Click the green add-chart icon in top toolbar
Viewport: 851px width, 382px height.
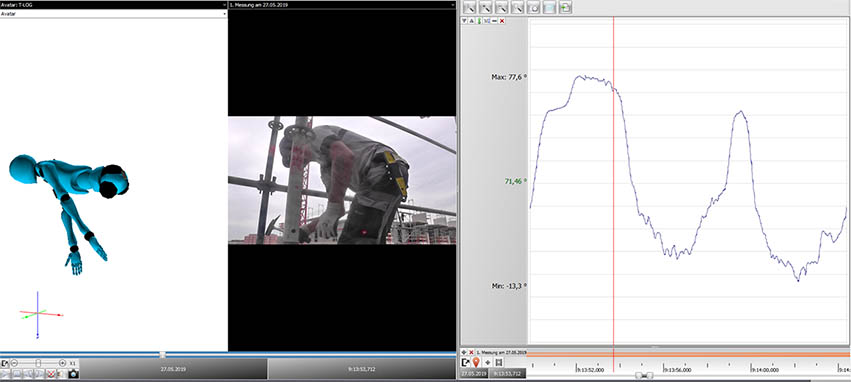(x=566, y=8)
